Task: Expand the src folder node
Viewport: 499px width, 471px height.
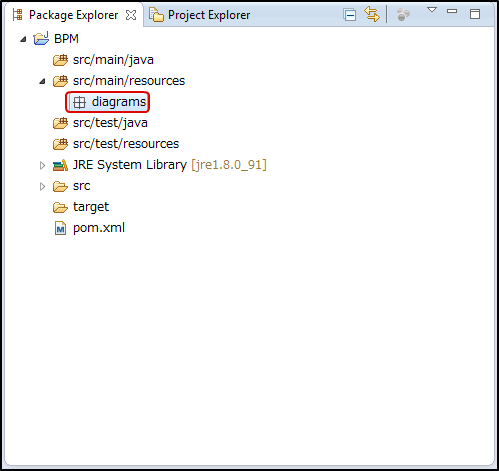Action: [42, 186]
